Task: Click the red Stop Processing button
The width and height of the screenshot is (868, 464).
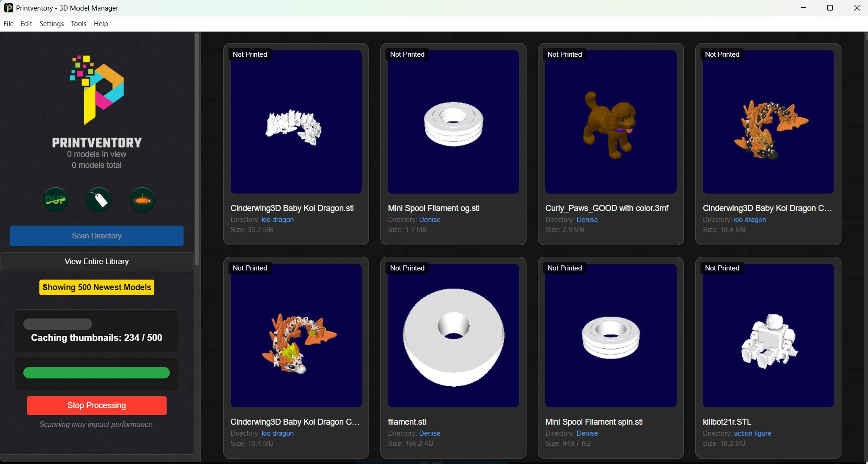Action: coord(97,405)
